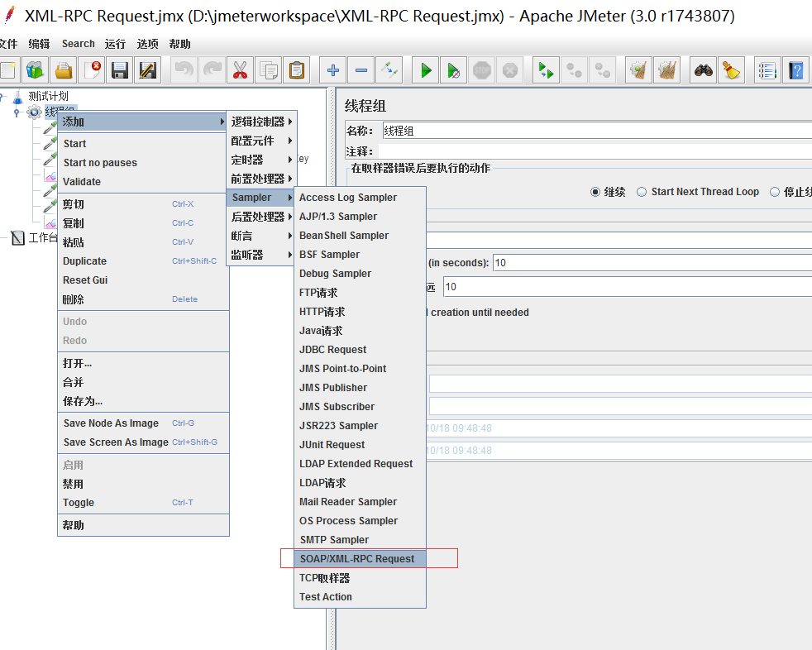Collapse the 线程组 tree node
Viewport: 812px width, 650px height.
17,112
